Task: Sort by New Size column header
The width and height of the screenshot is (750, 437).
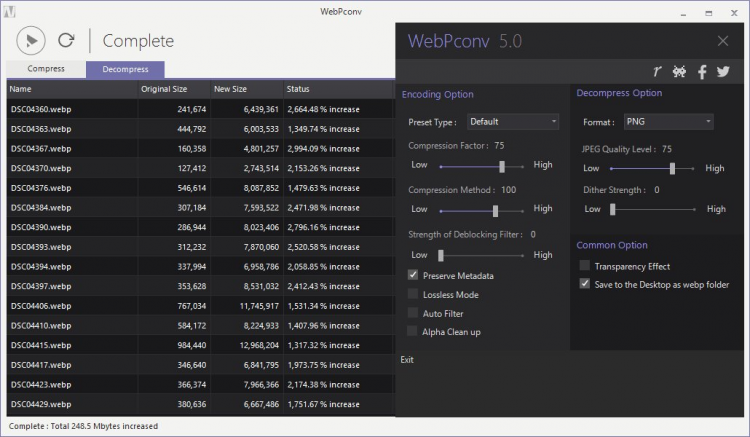Action: [247, 89]
